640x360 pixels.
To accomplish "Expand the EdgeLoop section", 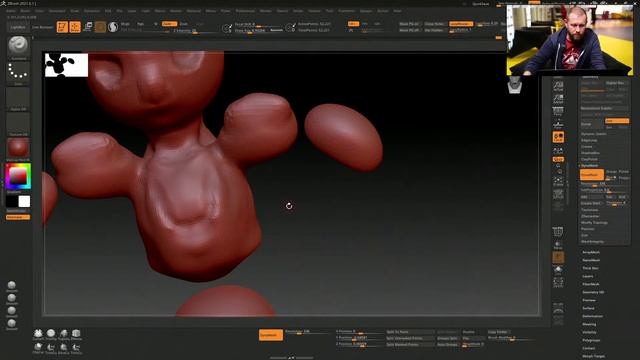I will tap(589, 140).
